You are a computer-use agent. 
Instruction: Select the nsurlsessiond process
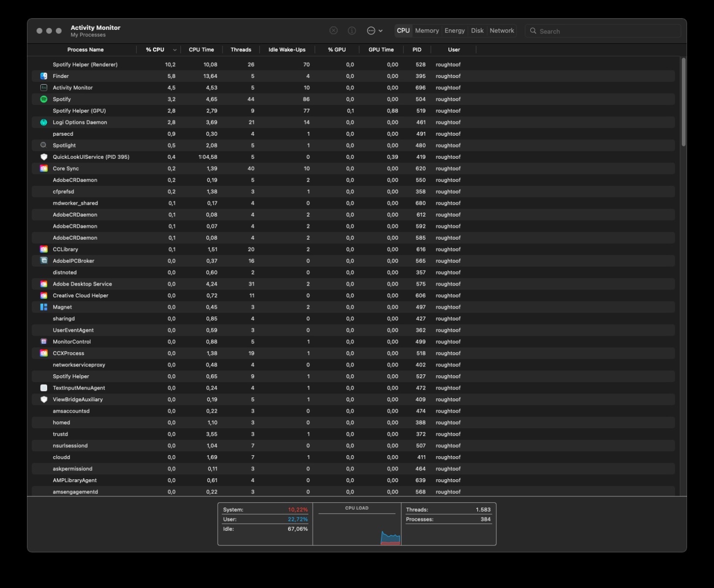click(x=353, y=446)
